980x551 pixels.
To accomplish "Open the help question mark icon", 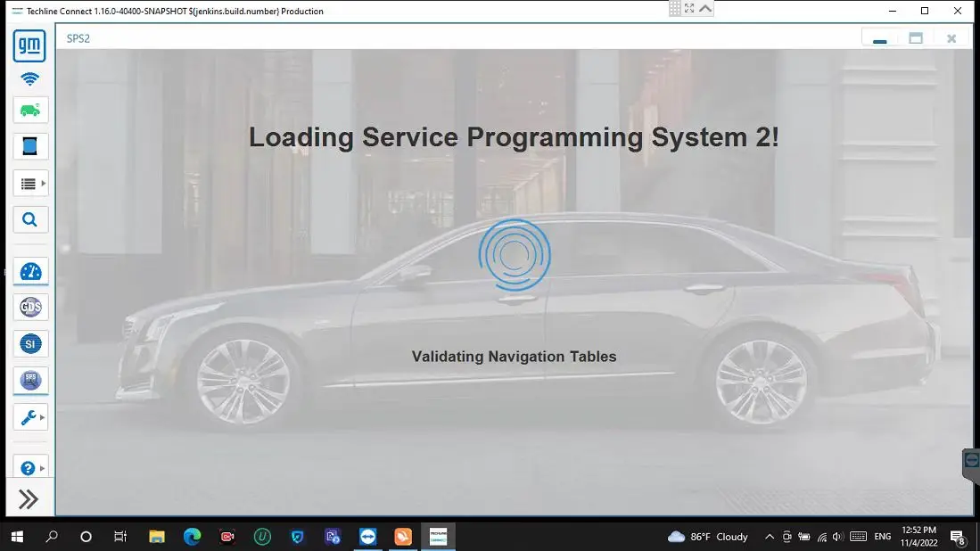I will click(28, 468).
